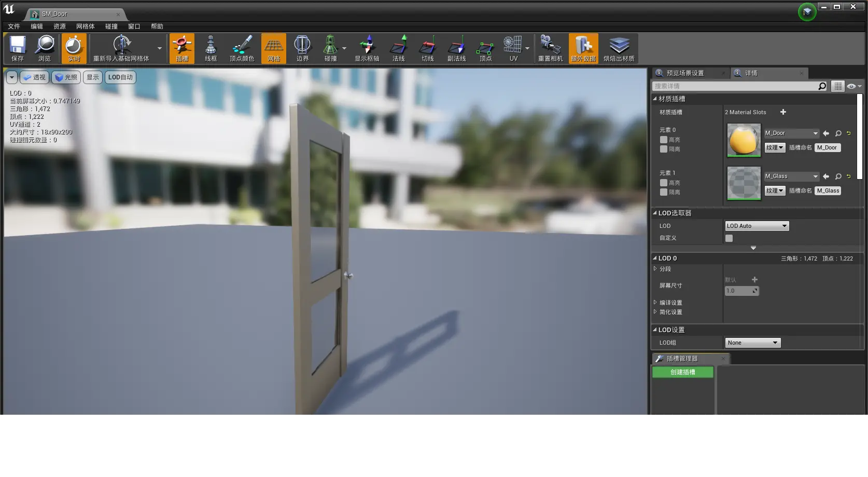The image size is (868, 477).
Task: Click the 搜索详情 search field
Action: (735, 86)
